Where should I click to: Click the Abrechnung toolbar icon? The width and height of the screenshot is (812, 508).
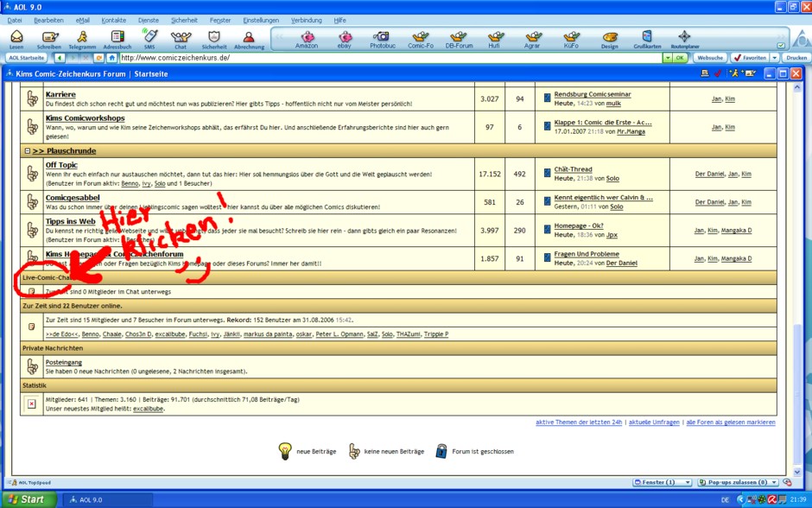click(249, 37)
